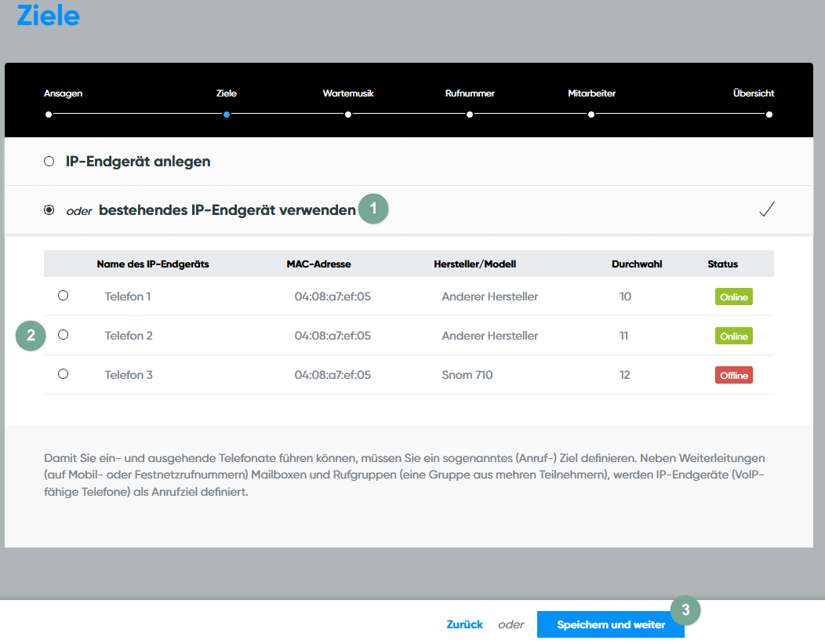Click annotation marker number 2

31,337
